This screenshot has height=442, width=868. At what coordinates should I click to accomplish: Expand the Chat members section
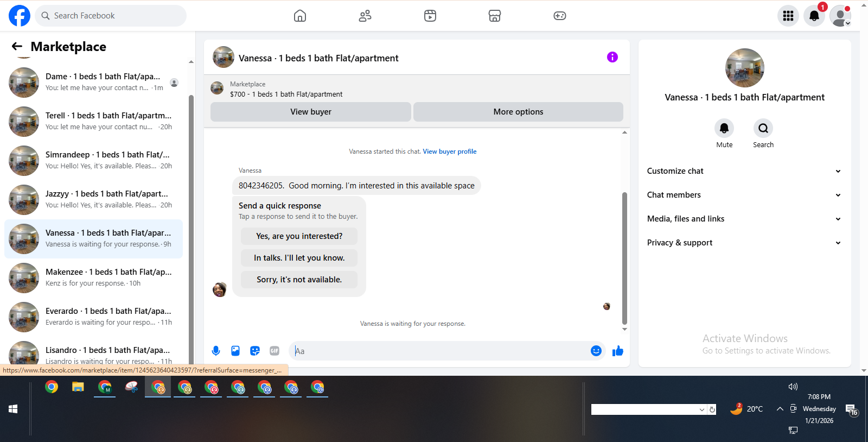pyautogui.click(x=744, y=195)
